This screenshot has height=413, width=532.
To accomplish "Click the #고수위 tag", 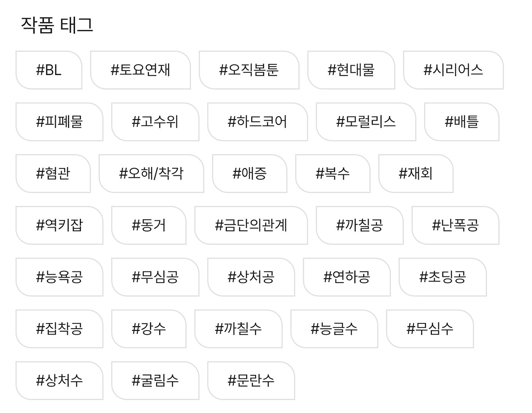I will coord(155,122).
